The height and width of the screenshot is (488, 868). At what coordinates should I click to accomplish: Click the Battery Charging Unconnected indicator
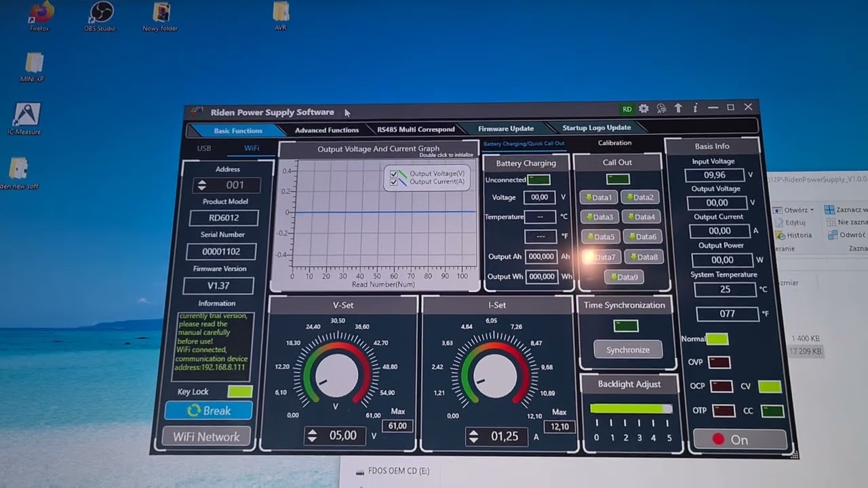pos(539,180)
